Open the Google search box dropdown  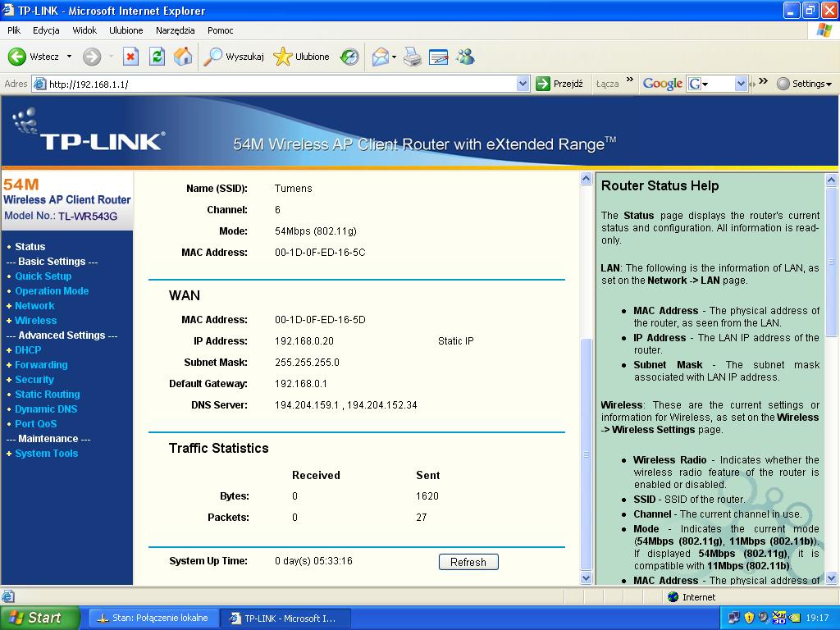(741, 84)
